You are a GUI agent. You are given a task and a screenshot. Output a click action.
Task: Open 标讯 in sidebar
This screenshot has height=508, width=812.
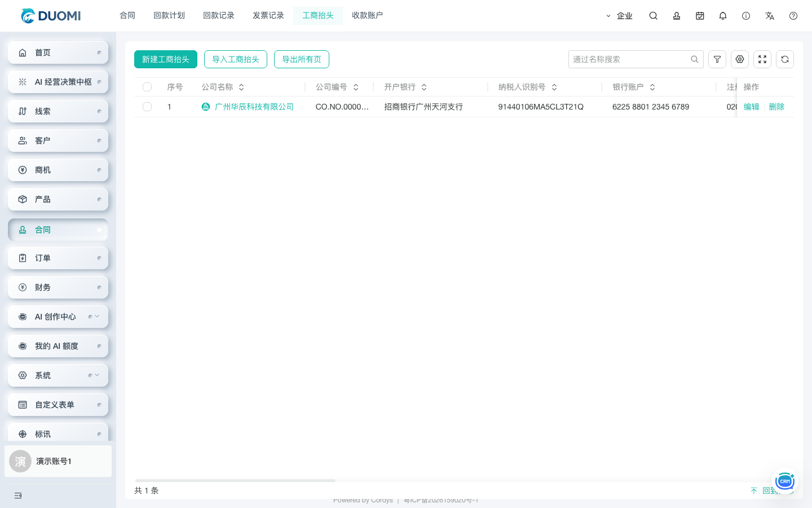click(x=58, y=432)
